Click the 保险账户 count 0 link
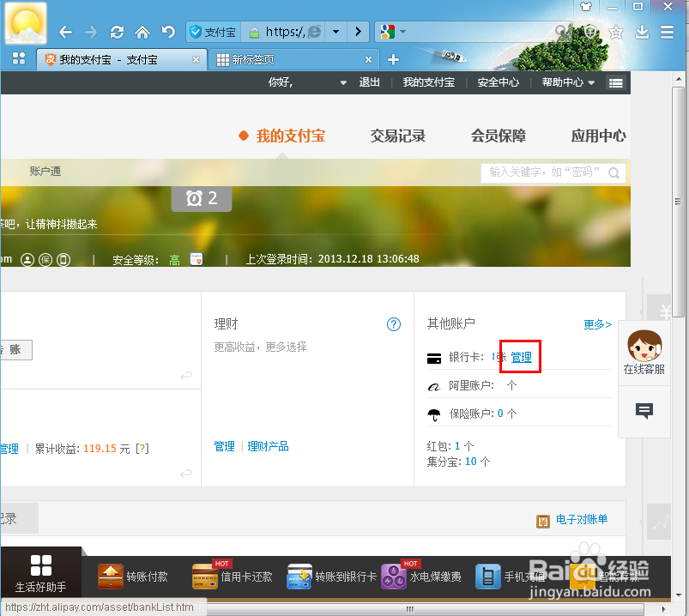Screen dimensions: 689x616 click(x=500, y=414)
